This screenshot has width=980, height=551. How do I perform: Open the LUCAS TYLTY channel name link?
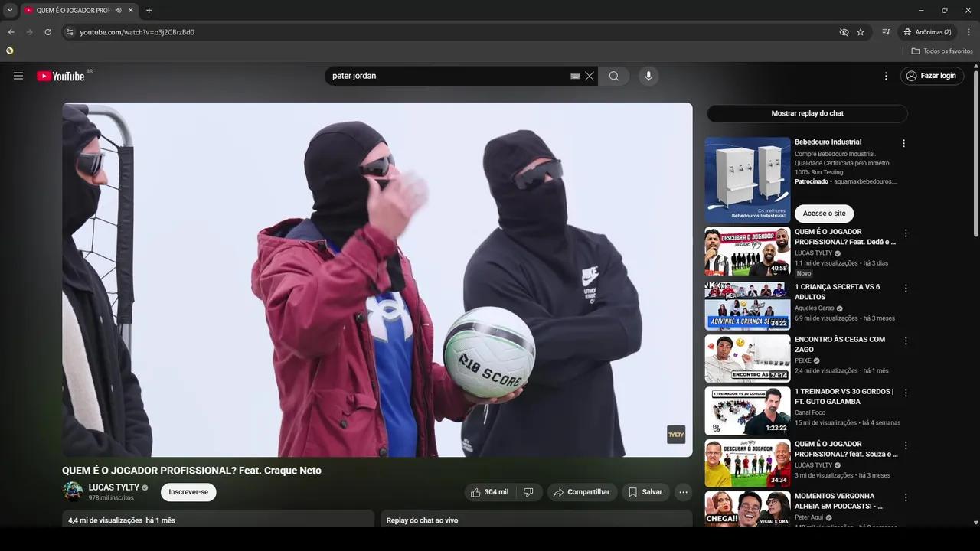coord(113,487)
